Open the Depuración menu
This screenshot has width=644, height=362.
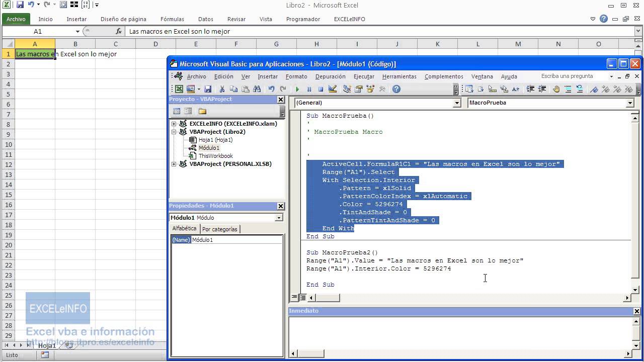pos(331,76)
